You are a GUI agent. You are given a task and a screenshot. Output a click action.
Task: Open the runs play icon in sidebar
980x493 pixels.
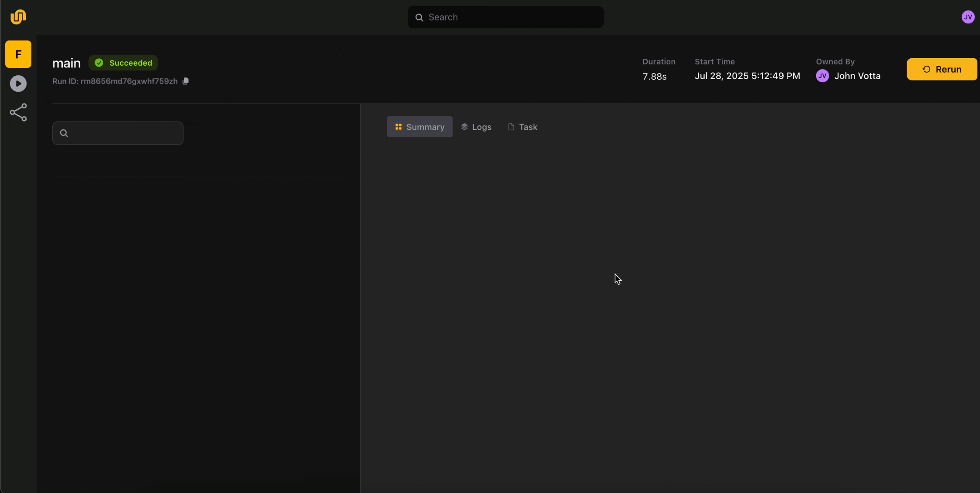[18, 84]
